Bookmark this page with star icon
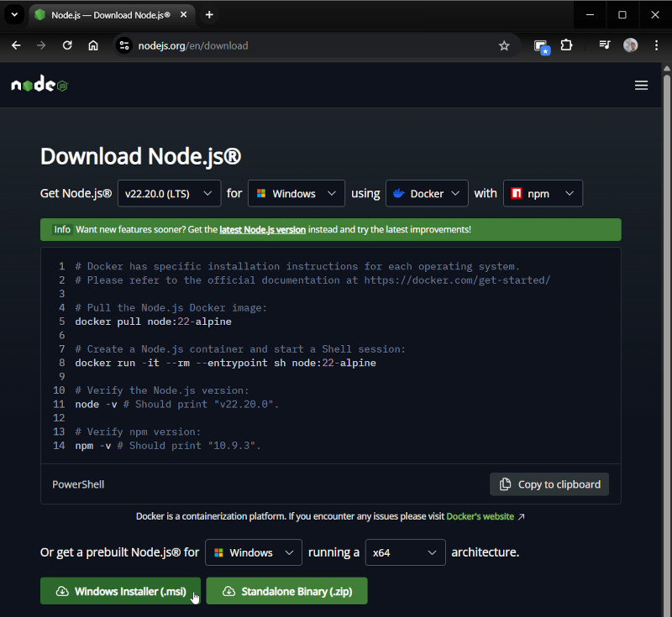672x617 pixels. tap(504, 45)
